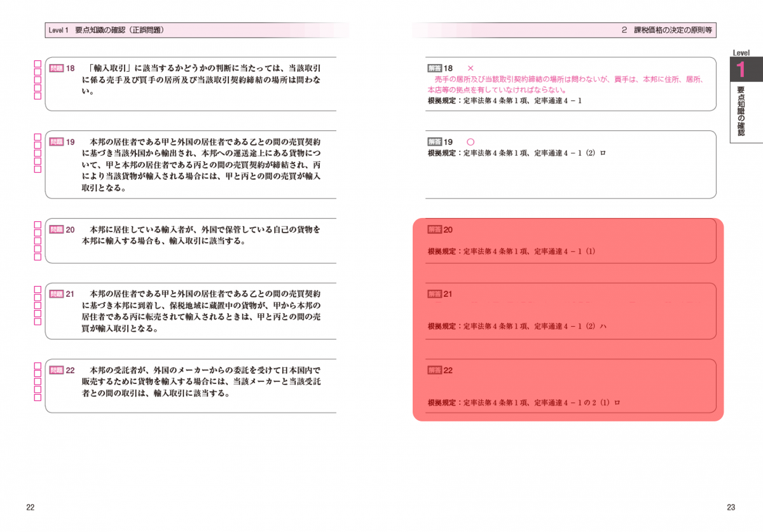
Task: Tick the topmost checkbox beside question 19
Action: (38, 137)
